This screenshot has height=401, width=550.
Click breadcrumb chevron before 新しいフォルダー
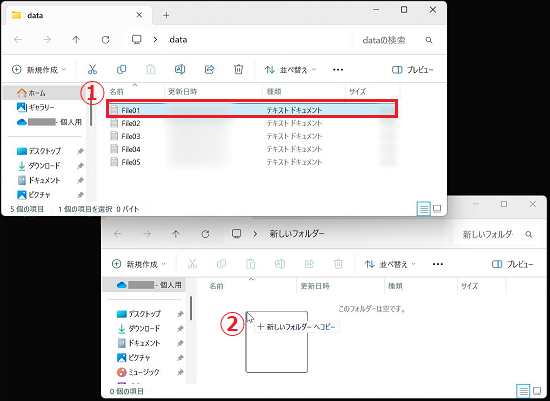(255, 234)
